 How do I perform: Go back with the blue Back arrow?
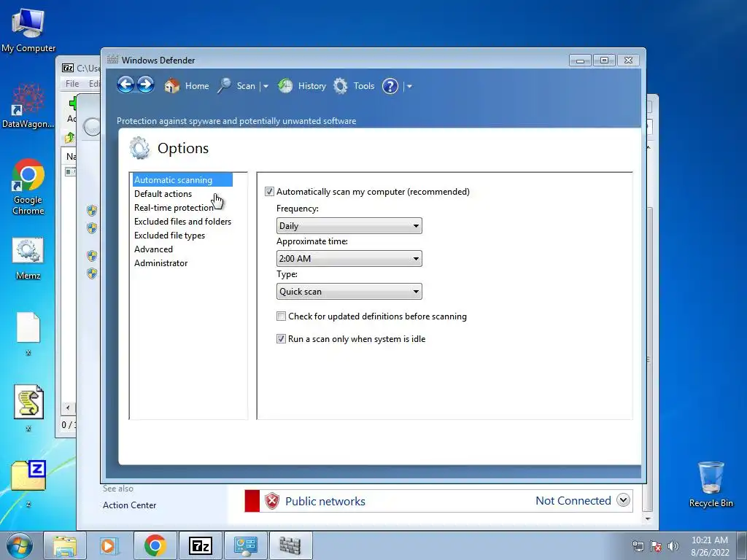(x=125, y=85)
